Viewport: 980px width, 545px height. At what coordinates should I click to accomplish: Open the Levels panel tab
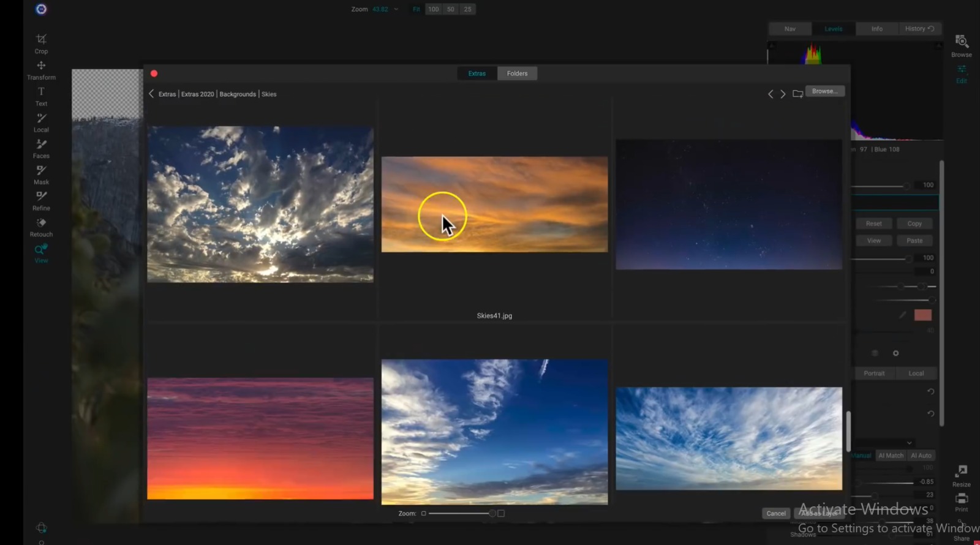pos(833,29)
